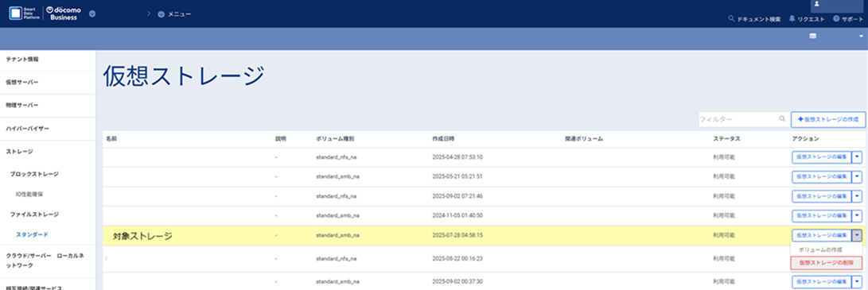
Task: Click the ドキュメント検索 magnifier icon
Action: pos(732,19)
